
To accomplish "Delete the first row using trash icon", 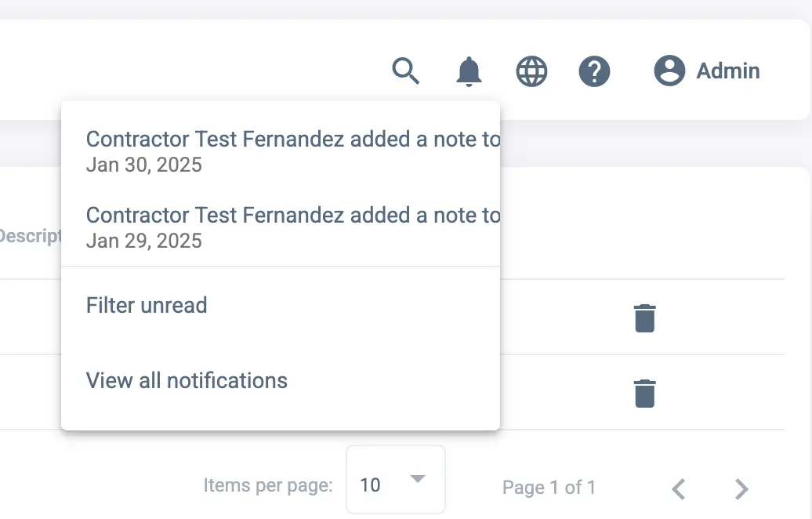I will [644, 318].
